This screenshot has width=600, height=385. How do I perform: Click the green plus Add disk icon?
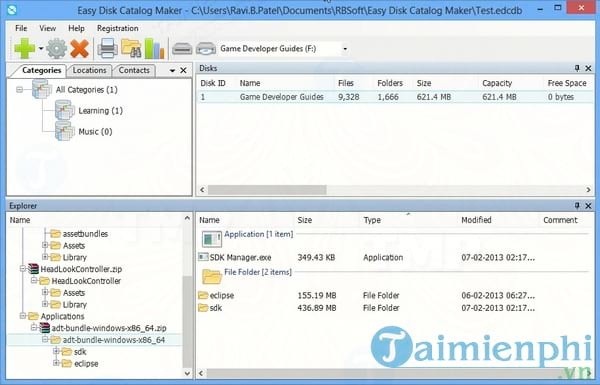pyautogui.click(x=24, y=48)
